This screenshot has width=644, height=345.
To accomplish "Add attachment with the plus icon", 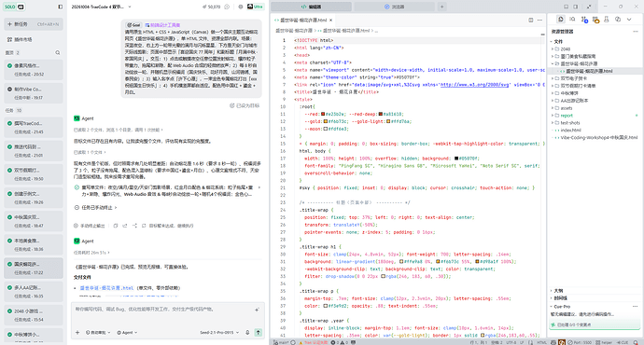I will (x=77, y=333).
